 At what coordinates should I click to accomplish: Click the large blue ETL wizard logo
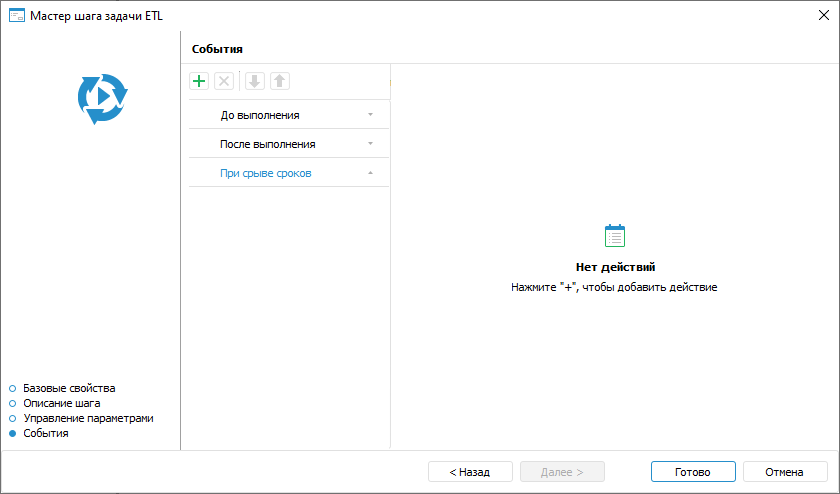click(102, 98)
